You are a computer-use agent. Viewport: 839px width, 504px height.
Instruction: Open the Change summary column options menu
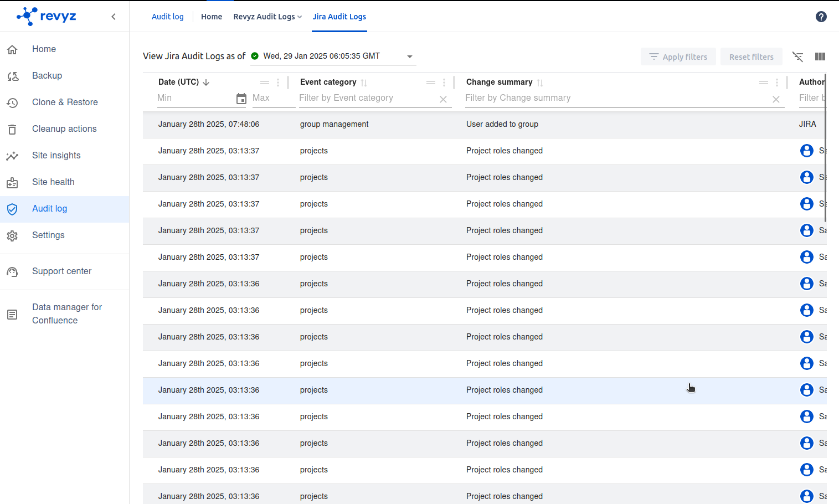coord(776,83)
